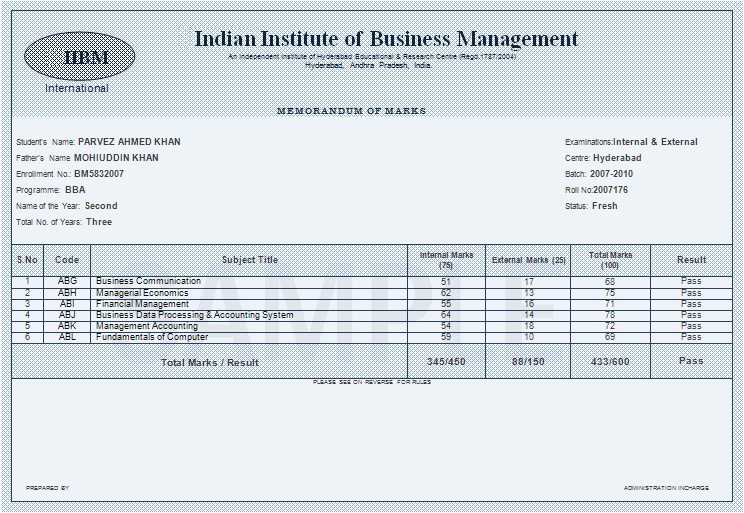Click the 'ADMINISTRATION INCHARGE' label
The height and width of the screenshot is (513, 744).
(x=666, y=488)
